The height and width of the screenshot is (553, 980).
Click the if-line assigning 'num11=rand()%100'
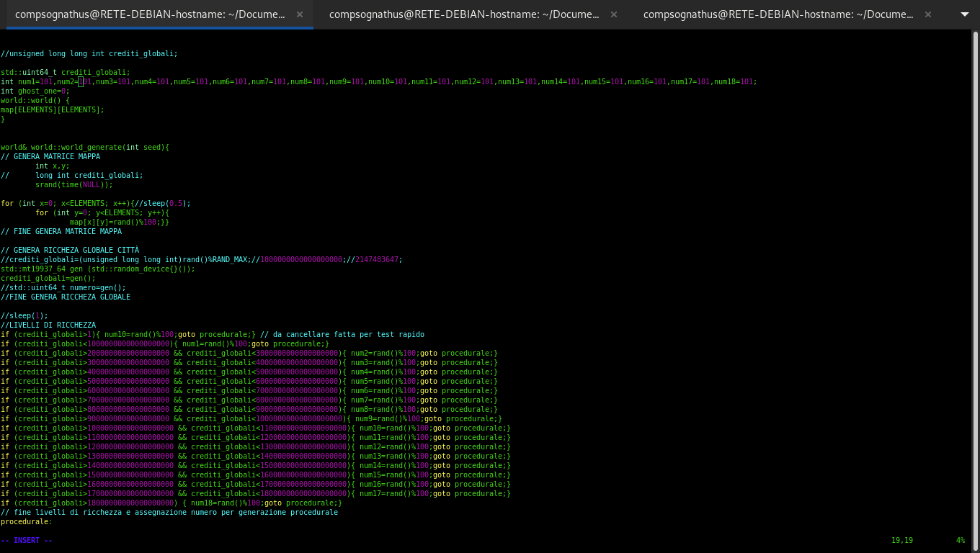point(256,437)
